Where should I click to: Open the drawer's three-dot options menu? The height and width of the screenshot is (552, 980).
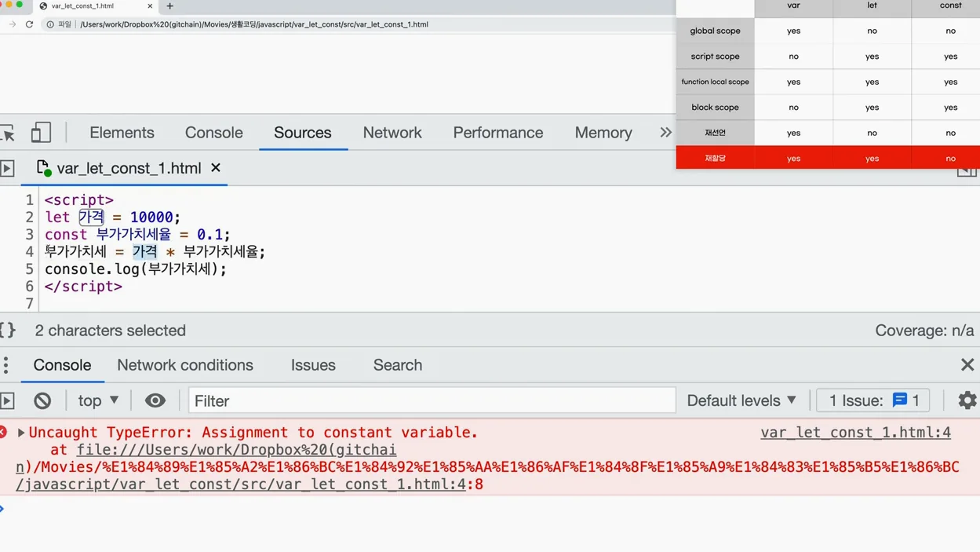(6, 365)
